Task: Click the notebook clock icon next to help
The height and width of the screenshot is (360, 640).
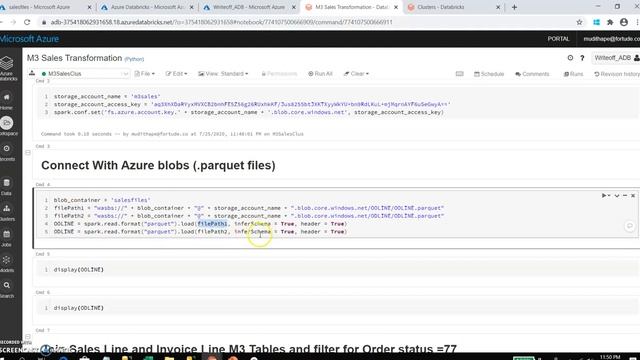Action: 570,58
